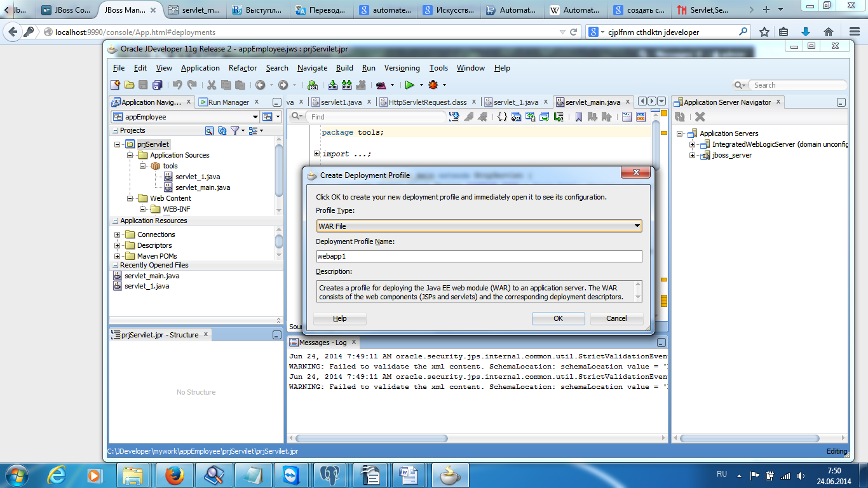The width and height of the screenshot is (868, 488).
Task: Select the WEB-INF folder in tree
Action: click(x=176, y=209)
